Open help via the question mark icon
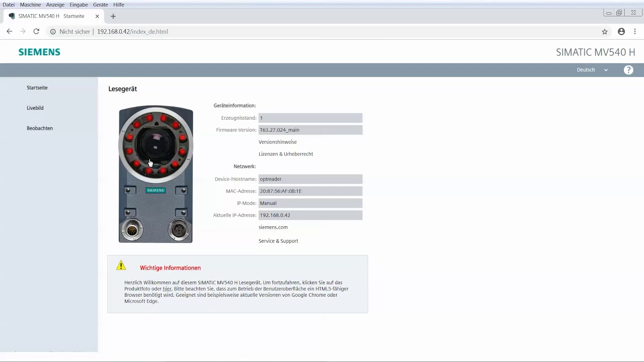644x362 pixels. (628, 70)
